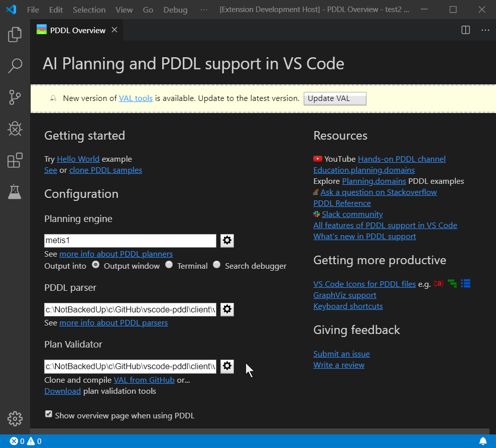Open VS Code Icons for PDDL files
This screenshot has height=448, width=496.
click(365, 284)
